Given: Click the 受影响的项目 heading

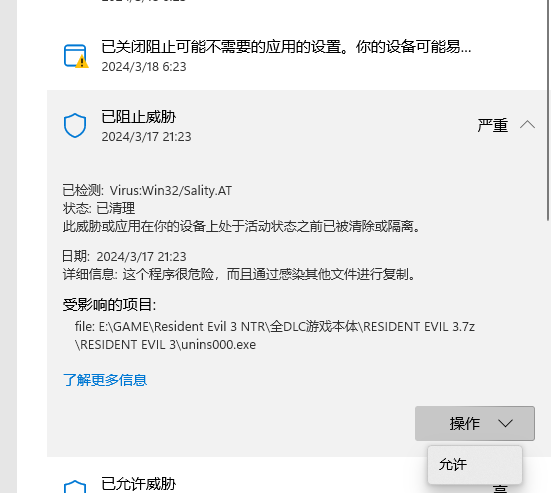Looking at the screenshot, I should (x=109, y=305).
